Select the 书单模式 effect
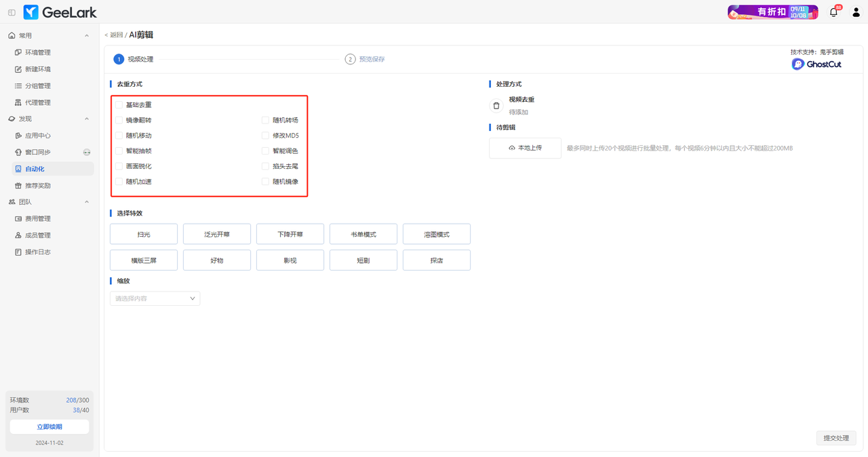Screen dimensions: 868x457 (363, 234)
